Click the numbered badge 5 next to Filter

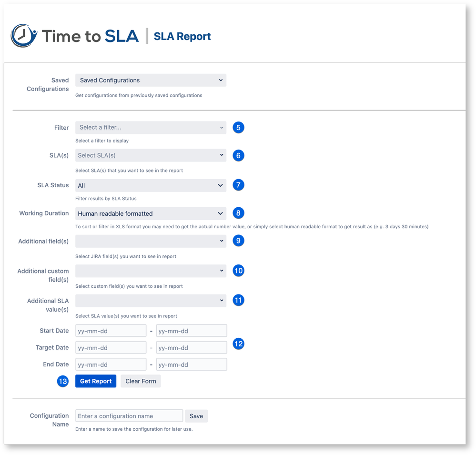point(238,127)
